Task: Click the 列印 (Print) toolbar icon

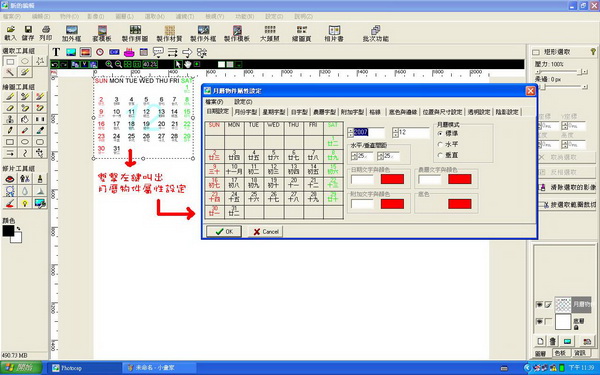Action: pos(46,33)
